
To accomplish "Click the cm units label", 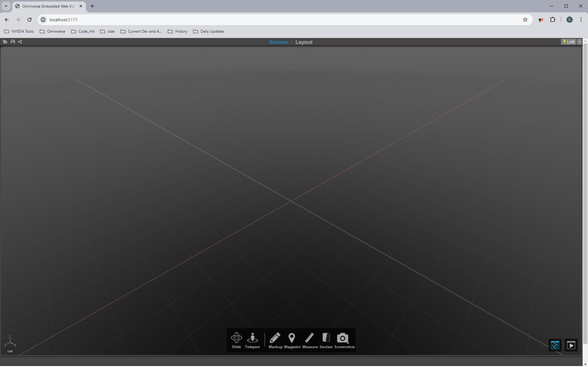I will coord(10,351).
